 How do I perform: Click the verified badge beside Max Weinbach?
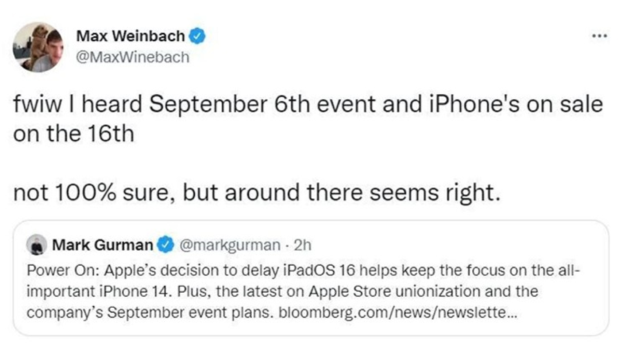pyautogui.click(x=198, y=36)
